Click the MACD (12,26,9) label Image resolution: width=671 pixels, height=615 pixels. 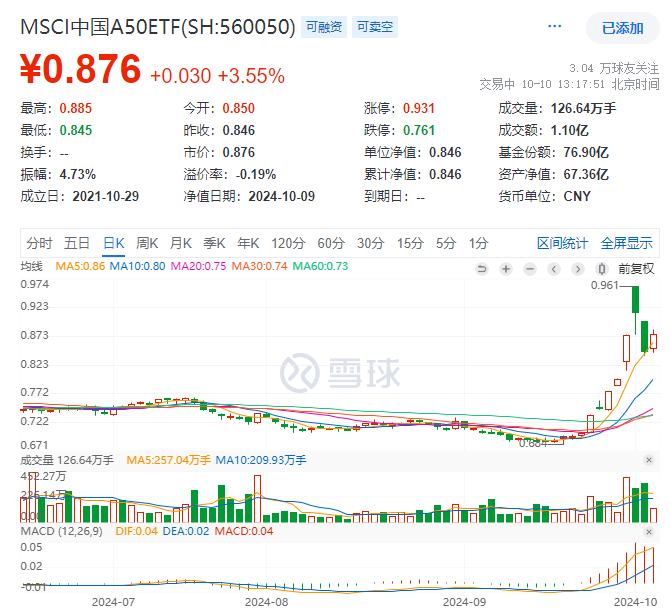62,532
